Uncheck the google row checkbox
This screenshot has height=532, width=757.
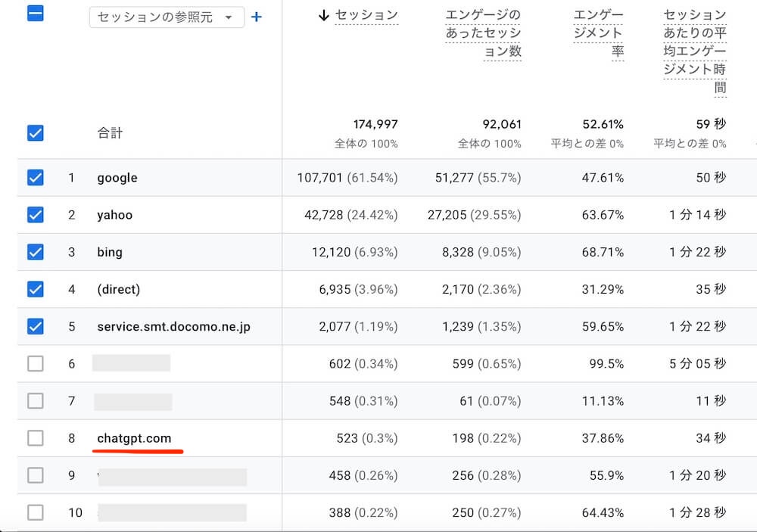click(36, 178)
